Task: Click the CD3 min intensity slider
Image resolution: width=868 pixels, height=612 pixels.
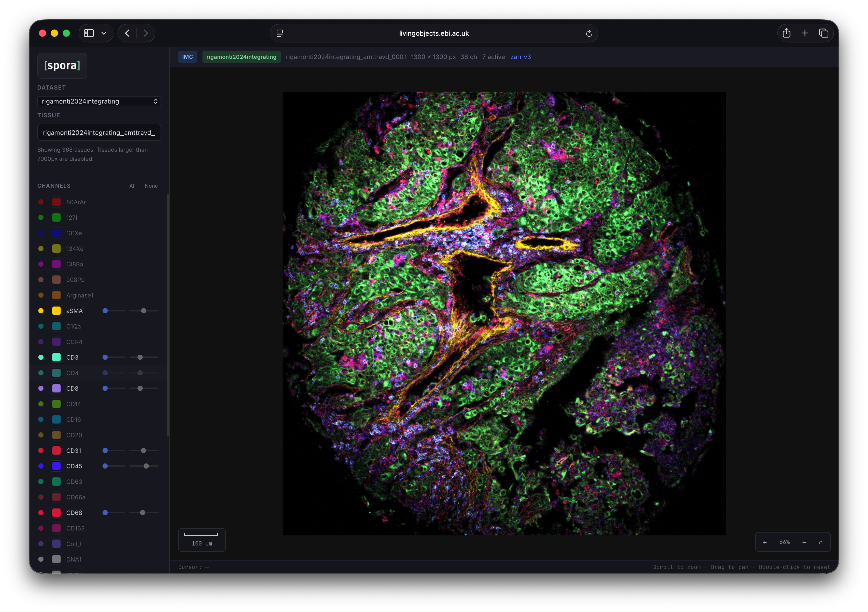Action: tap(114, 357)
